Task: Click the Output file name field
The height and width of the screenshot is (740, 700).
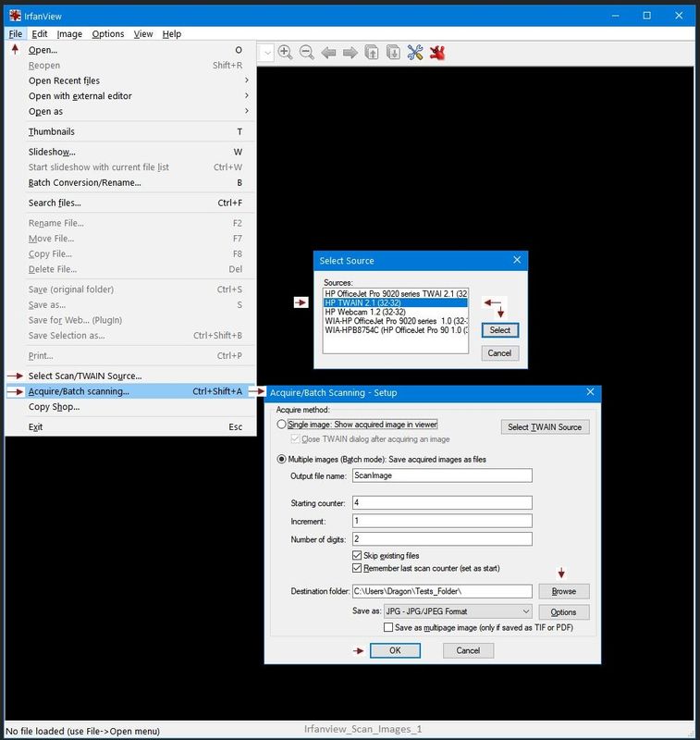Action: 442,475
